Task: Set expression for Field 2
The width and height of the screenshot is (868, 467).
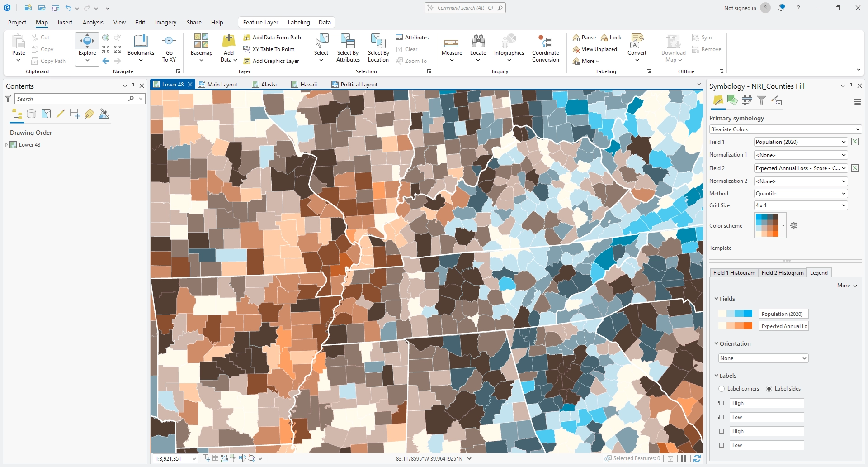Action: click(x=854, y=168)
